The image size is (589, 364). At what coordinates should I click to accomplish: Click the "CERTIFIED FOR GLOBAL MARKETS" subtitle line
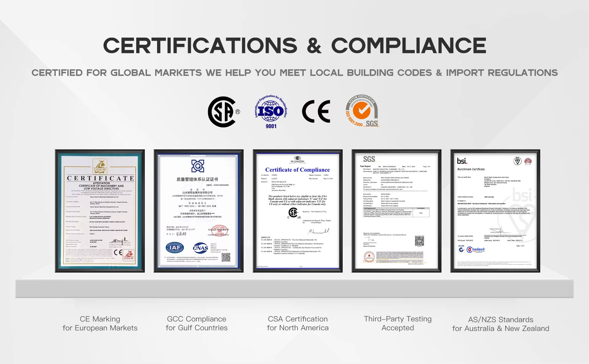pyautogui.click(x=295, y=73)
